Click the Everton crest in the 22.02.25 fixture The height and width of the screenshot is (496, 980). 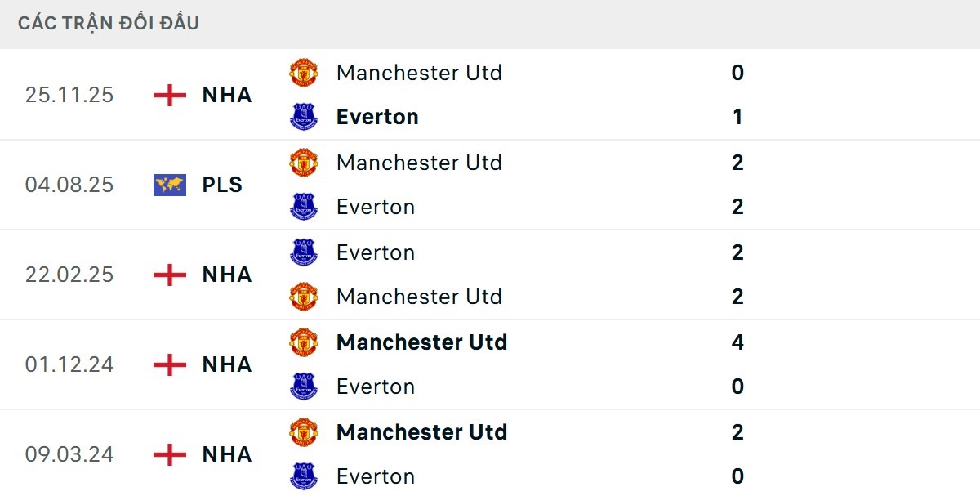pos(304,251)
